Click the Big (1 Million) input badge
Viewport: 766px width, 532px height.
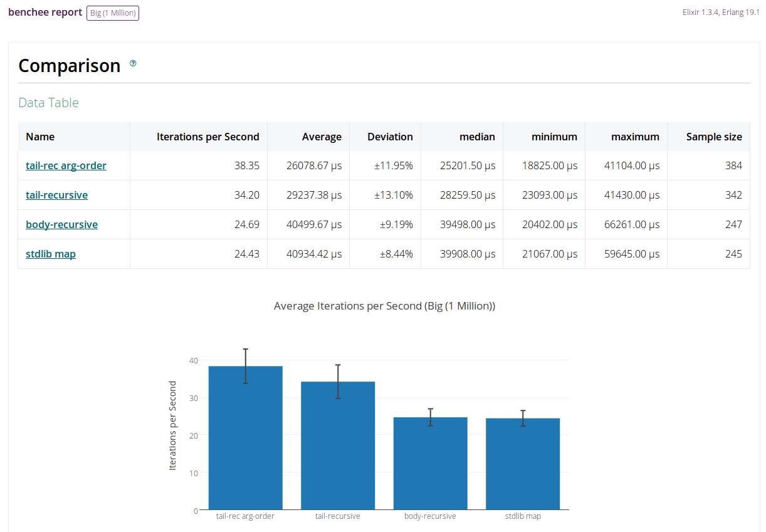[x=113, y=13]
